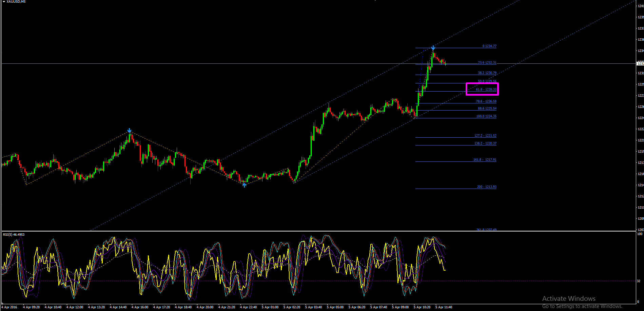Click the Fibonacci label 0 1234.77

pyautogui.click(x=489, y=46)
